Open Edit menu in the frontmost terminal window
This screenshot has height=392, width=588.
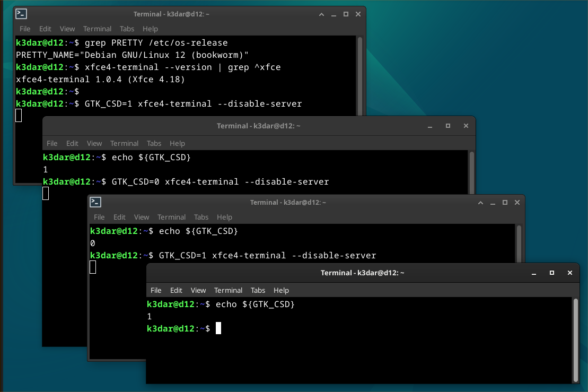[176, 290]
